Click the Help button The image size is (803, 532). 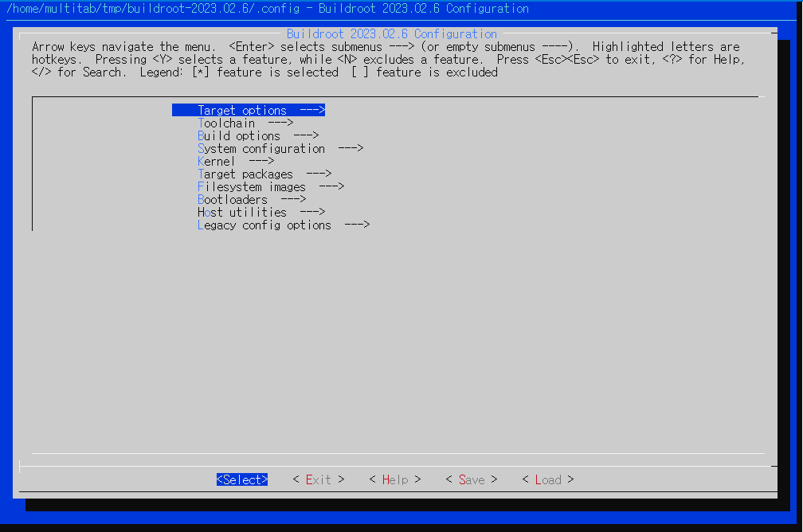coord(395,479)
